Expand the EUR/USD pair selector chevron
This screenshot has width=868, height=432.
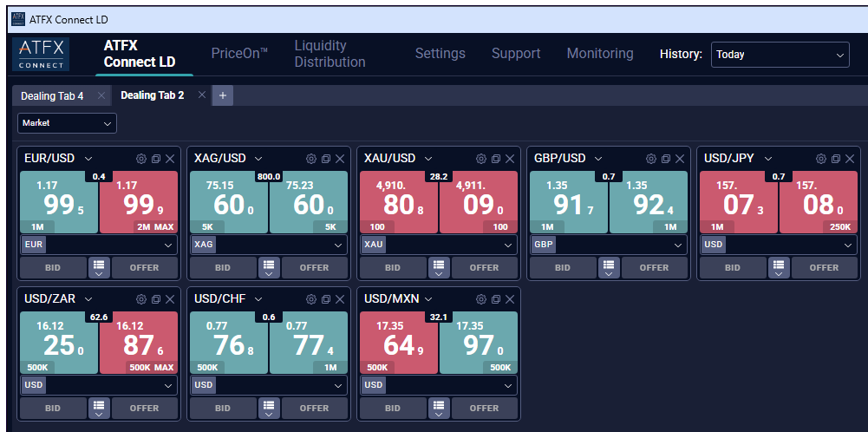pos(88,159)
